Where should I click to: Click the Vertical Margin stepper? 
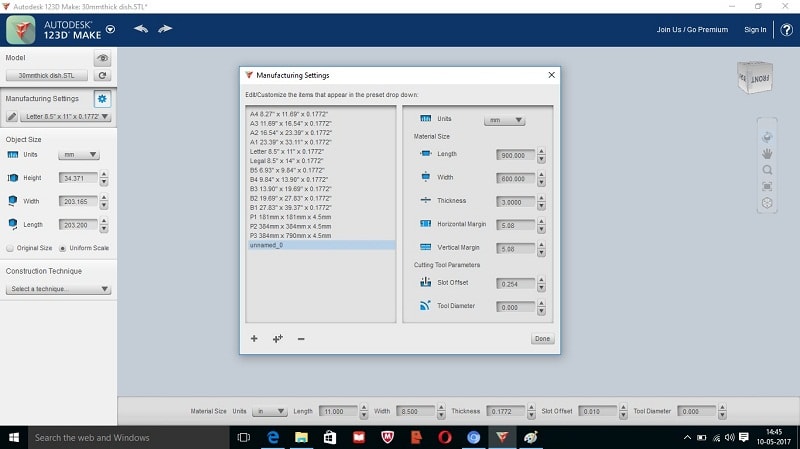point(541,249)
